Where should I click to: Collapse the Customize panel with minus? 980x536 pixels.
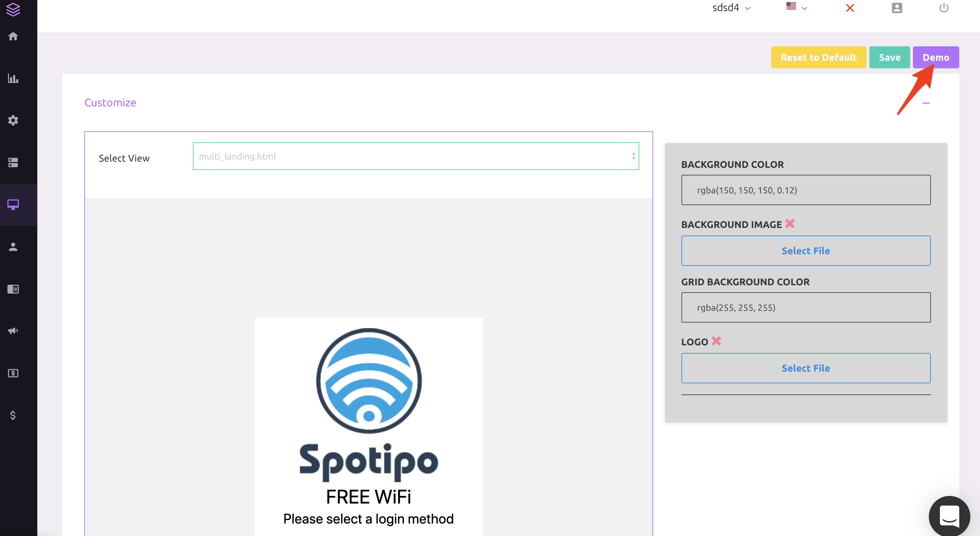click(x=926, y=103)
